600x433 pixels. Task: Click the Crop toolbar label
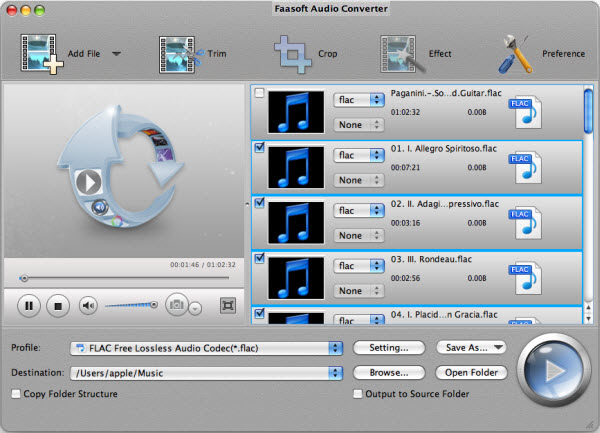pos(328,54)
